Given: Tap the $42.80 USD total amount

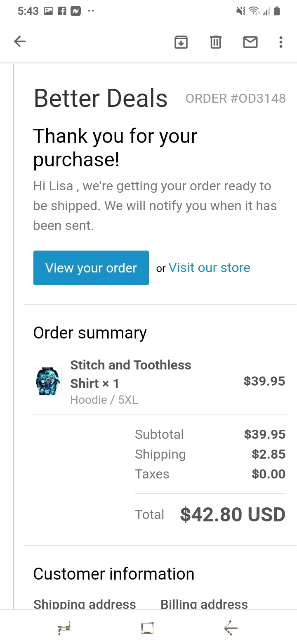Looking at the screenshot, I should 233,515.
